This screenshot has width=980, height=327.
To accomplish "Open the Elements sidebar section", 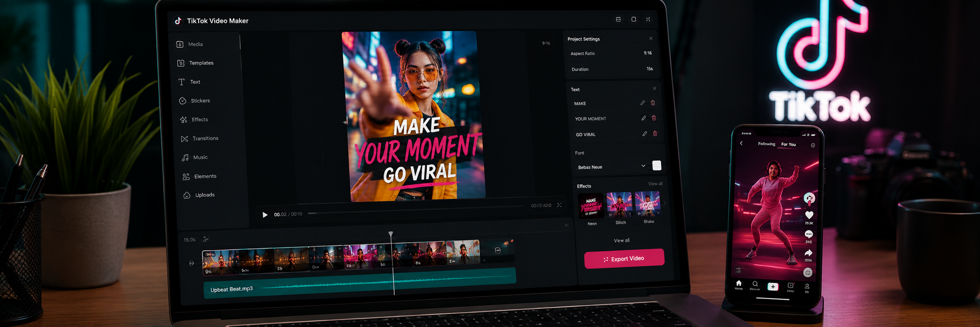I will (x=199, y=176).
